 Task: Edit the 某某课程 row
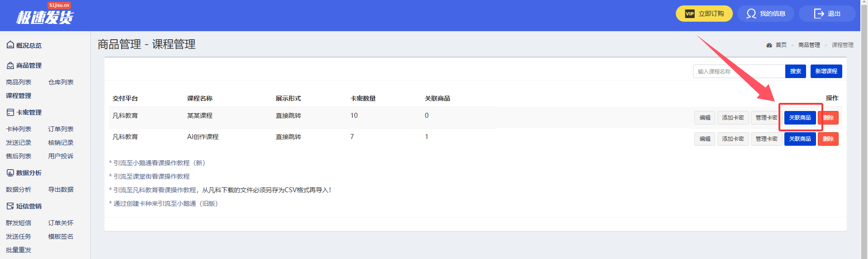click(704, 118)
